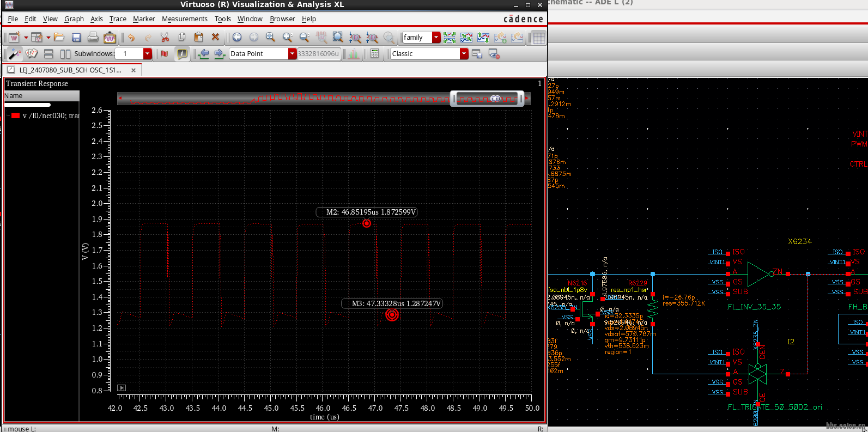868x432 pixels.
Task: Click the framed waveform image export icon
Action: click(110, 38)
